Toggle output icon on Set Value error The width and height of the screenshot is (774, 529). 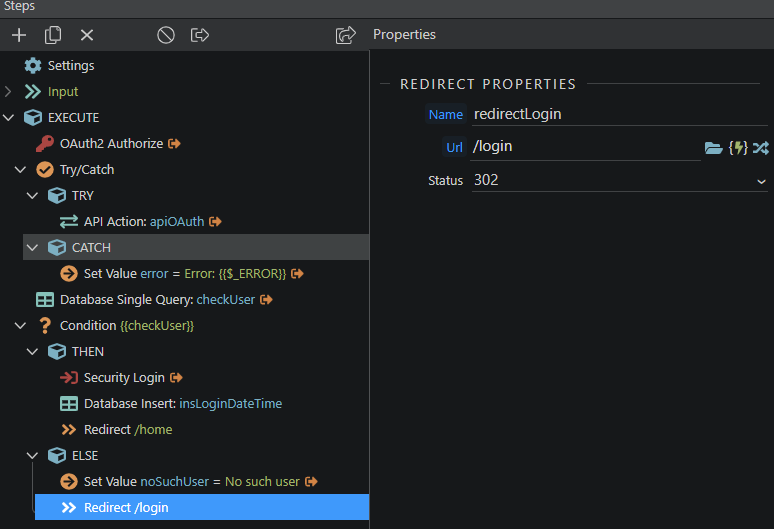point(297,273)
